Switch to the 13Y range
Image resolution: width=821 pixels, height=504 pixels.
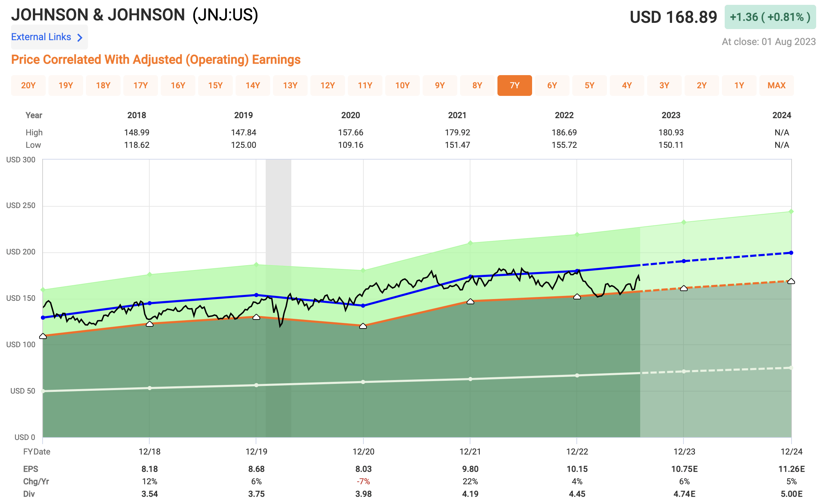(x=290, y=85)
